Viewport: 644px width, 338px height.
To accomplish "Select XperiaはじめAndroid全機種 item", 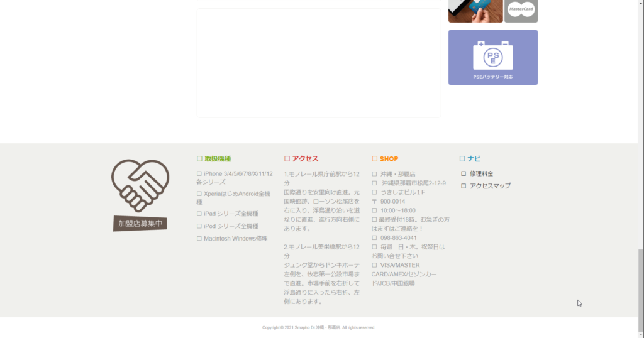I will (233, 198).
